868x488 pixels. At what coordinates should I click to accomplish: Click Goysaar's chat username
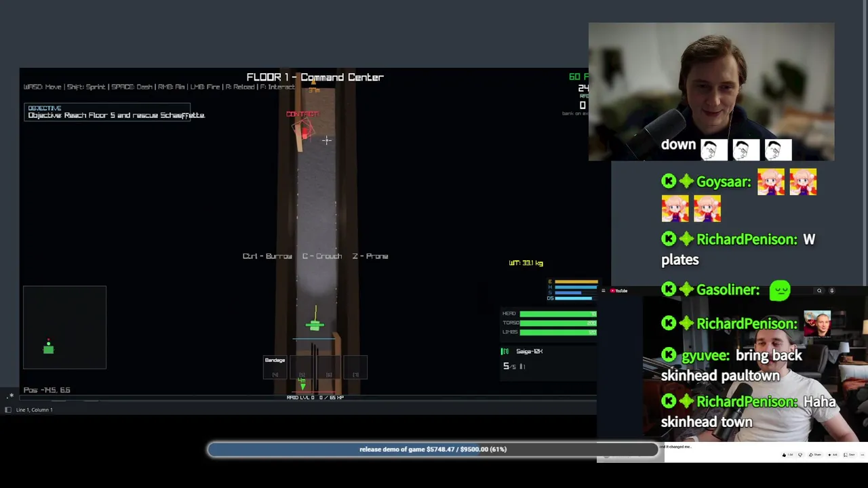pyautogui.click(x=724, y=182)
